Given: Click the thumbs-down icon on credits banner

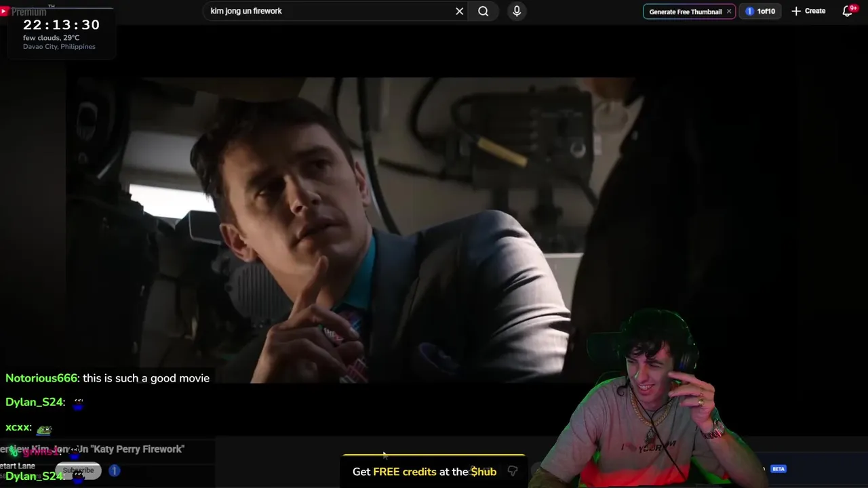Looking at the screenshot, I should (x=513, y=471).
